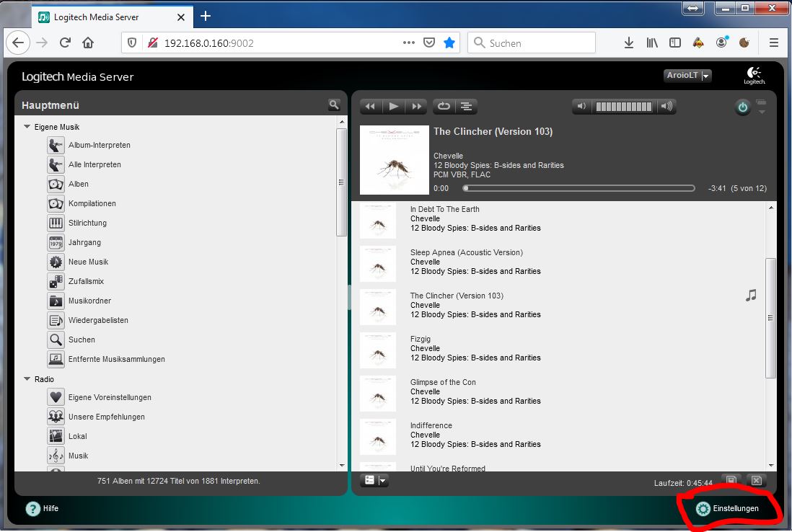This screenshot has height=532, width=792.
Task: Open the Firefox hamburger menu
Action: click(774, 43)
